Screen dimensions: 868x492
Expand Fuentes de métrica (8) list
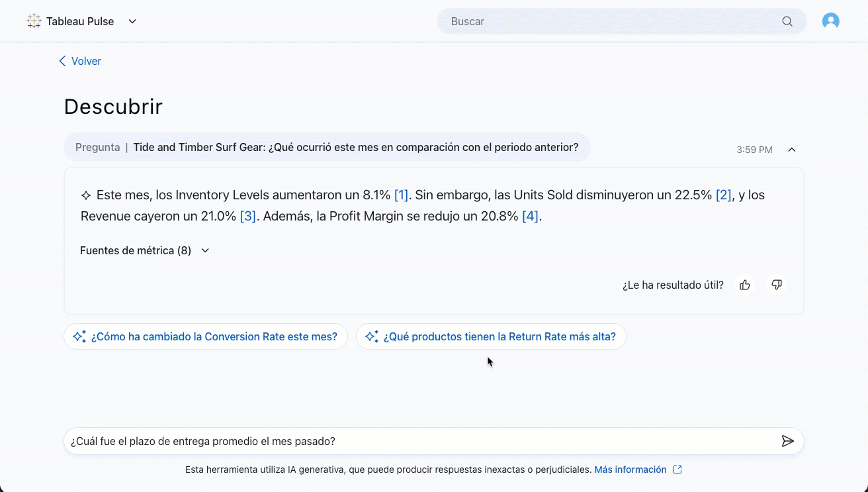[x=144, y=250]
